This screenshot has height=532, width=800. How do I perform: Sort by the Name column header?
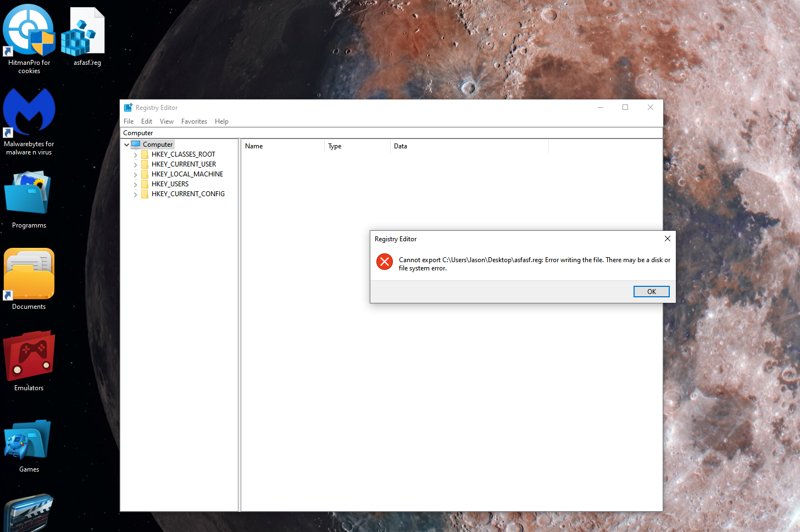click(282, 146)
